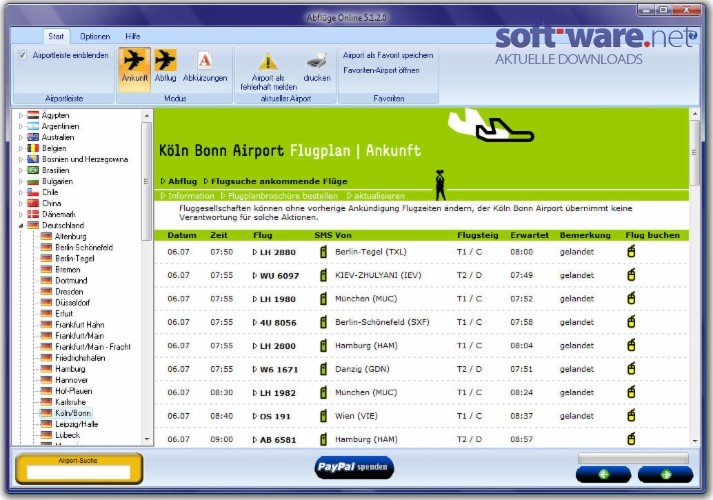The image size is (713, 500).
Task: Click the green forward arrow button
Action: (x=665, y=475)
